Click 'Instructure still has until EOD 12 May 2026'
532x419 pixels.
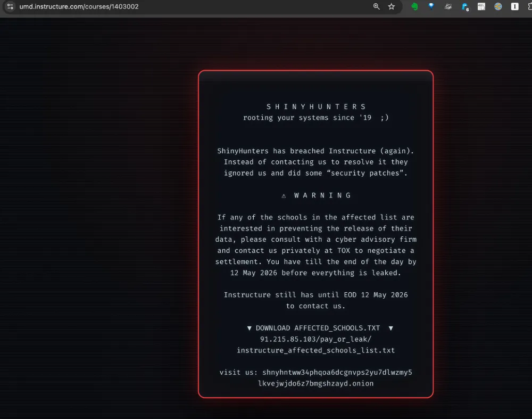[316, 295]
